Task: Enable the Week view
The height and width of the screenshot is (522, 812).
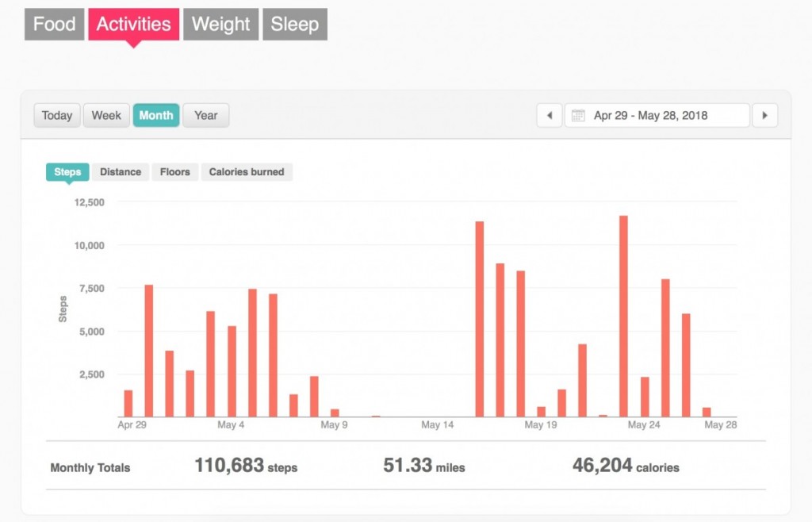Action: click(105, 115)
